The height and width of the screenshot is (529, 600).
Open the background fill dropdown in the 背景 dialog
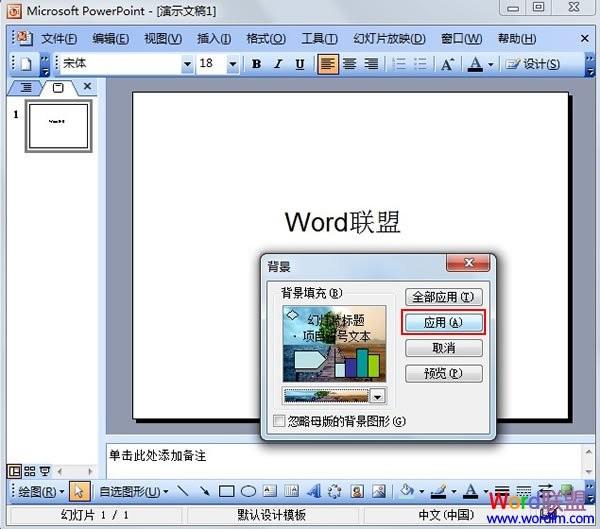(378, 396)
